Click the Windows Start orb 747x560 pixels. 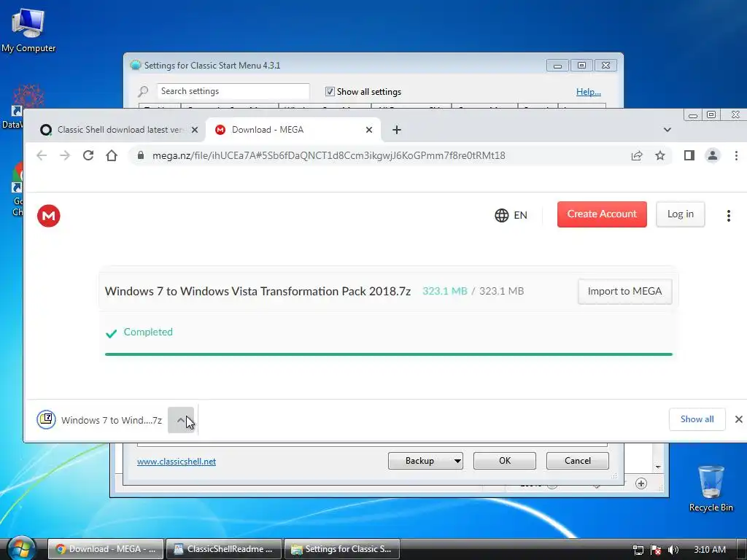point(21,548)
